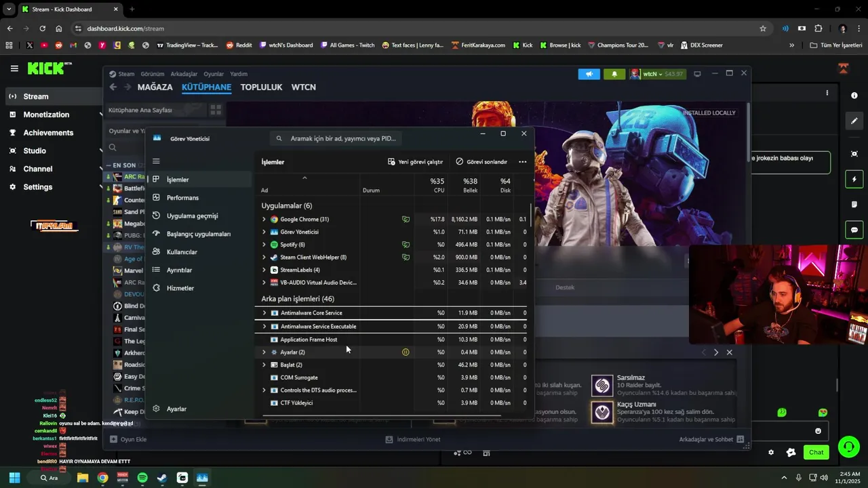Click Steam notifications bell button
The image size is (868, 488).
(614, 74)
